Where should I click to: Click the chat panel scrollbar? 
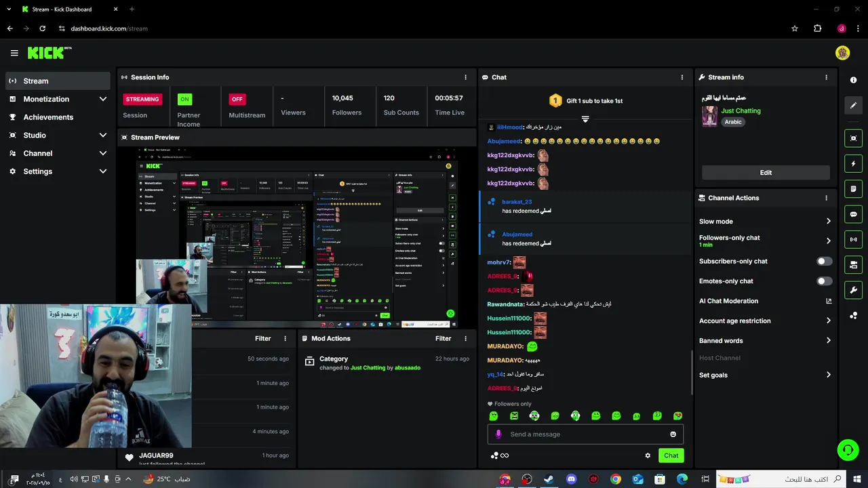click(x=691, y=372)
